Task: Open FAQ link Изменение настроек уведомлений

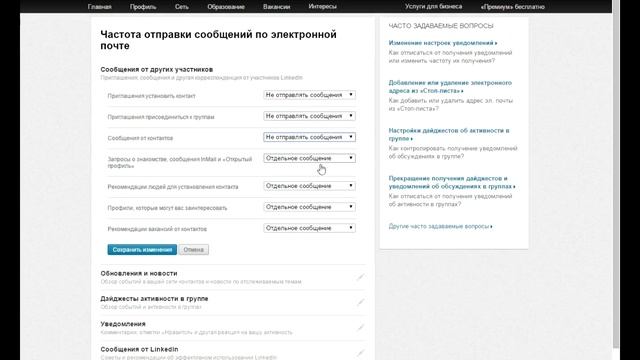Action: pyautogui.click(x=443, y=43)
